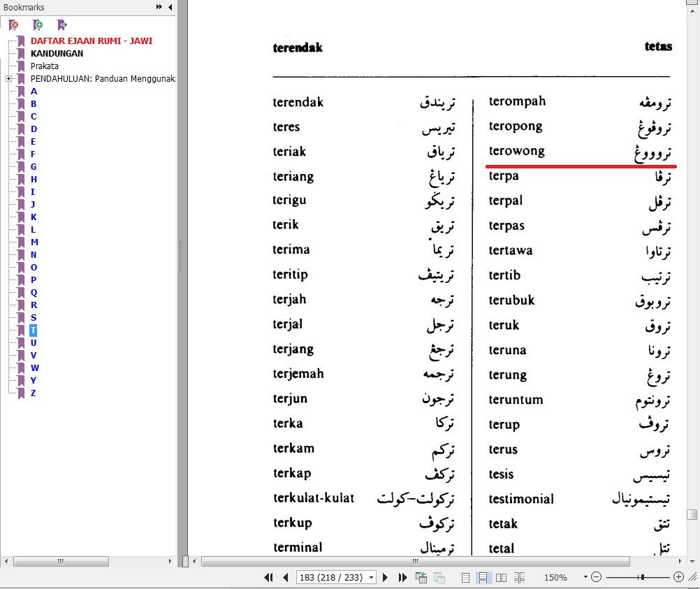Jump to bookmark letter K
700x589 pixels.
pyautogui.click(x=34, y=217)
